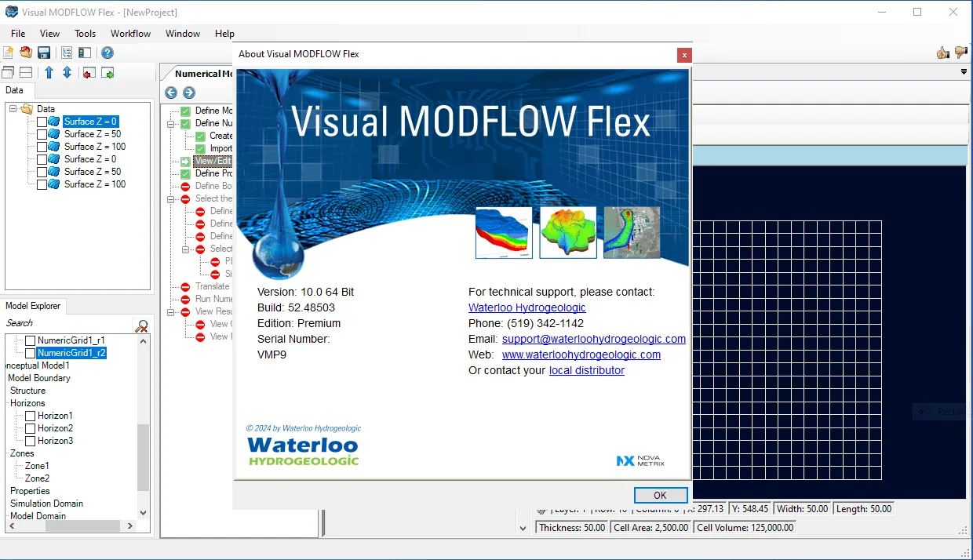Open the local distributor link

tap(587, 370)
